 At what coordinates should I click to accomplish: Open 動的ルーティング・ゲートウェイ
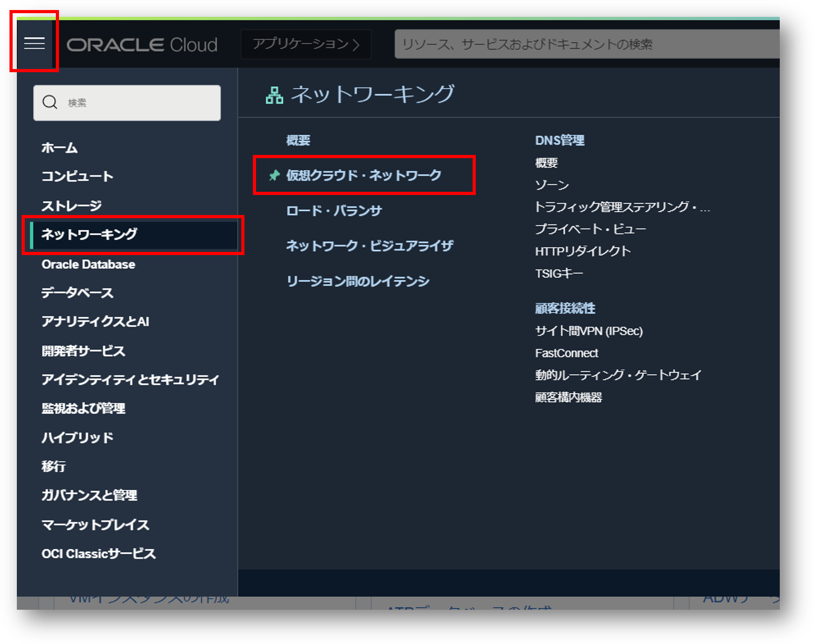pos(617,375)
